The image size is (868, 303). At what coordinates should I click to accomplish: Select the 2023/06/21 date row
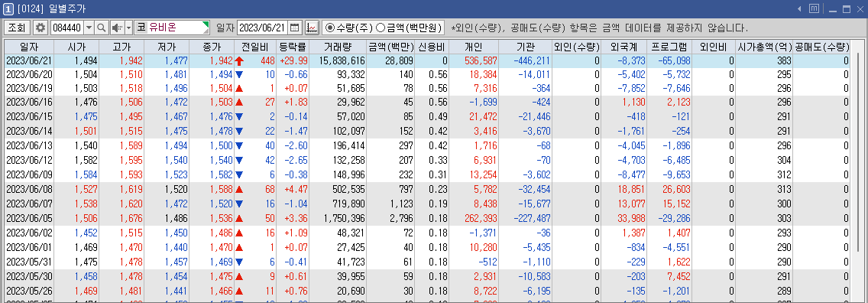[427, 61]
